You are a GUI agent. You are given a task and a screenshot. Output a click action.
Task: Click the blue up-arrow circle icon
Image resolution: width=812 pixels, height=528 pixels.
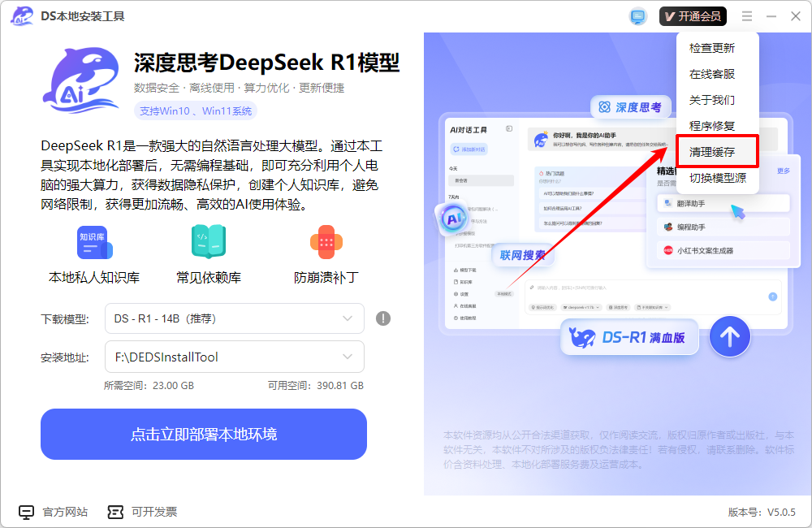click(x=730, y=337)
